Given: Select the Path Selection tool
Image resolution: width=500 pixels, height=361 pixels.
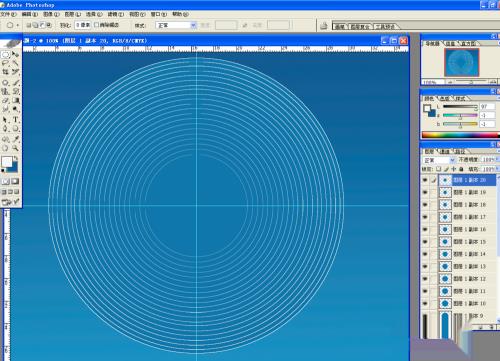Looking at the screenshot, I should tap(6, 120).
